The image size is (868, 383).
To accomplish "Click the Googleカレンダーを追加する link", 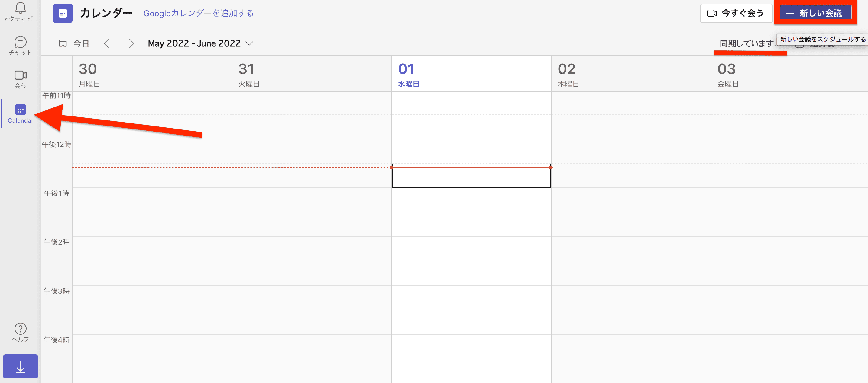I will [199, 14].
